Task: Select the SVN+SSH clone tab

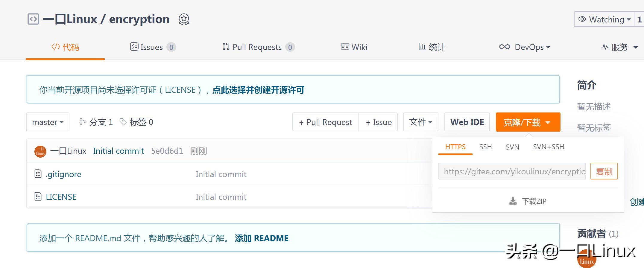Action: coord(549,147)
